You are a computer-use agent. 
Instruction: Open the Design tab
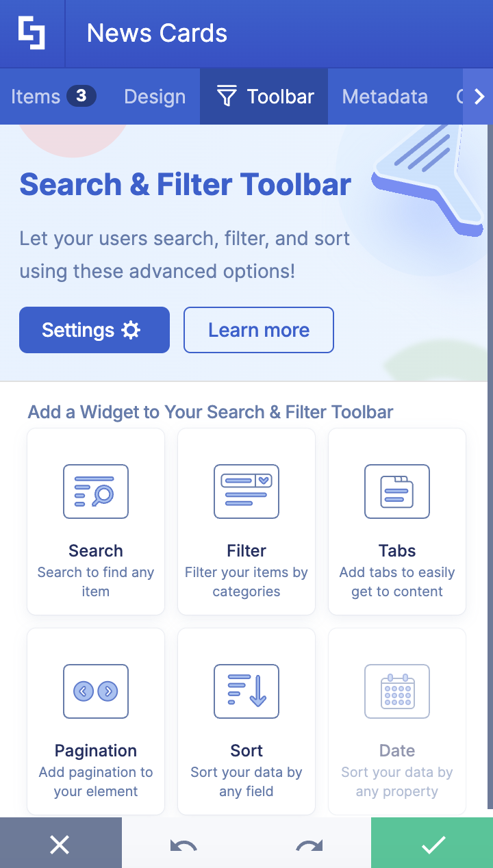pos(155,96)
